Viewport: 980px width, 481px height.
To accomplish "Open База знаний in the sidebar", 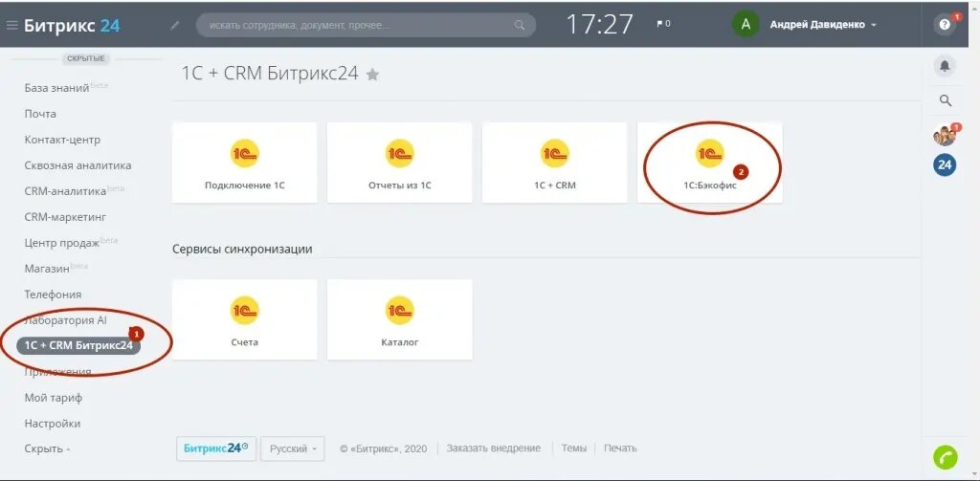I will (56, 88).
